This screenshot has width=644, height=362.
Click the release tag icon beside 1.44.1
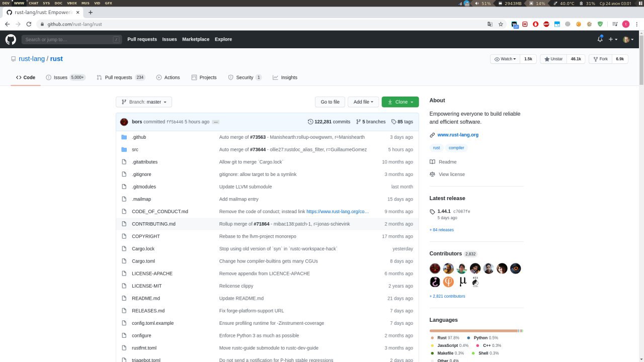(432, 212)
